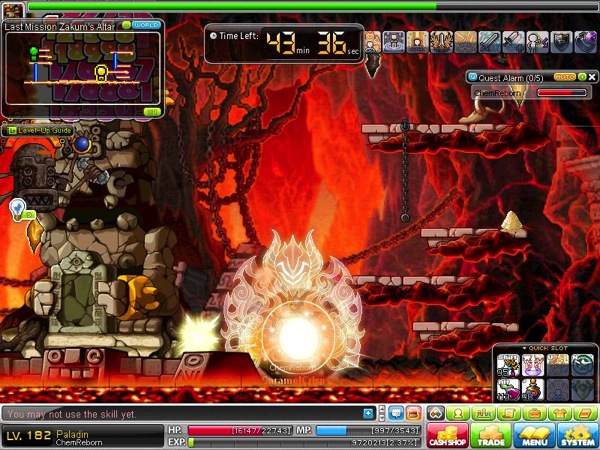Image resolution: width=600 pixels, height=450 pixels.
Task: Open the quest scroll icon
Action: [x=509, y=413]
